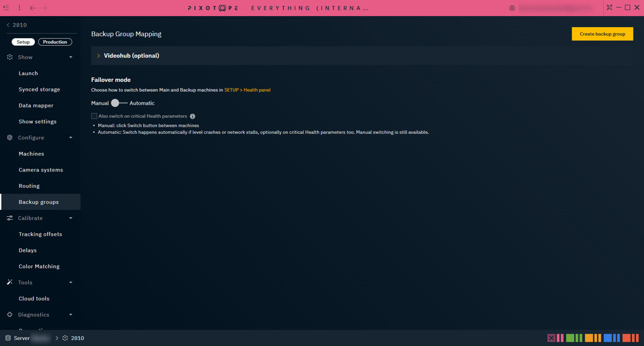Follow the SETUP > Health panel link
The width and height of the screenshot is (644, 346).
[247, 90]
